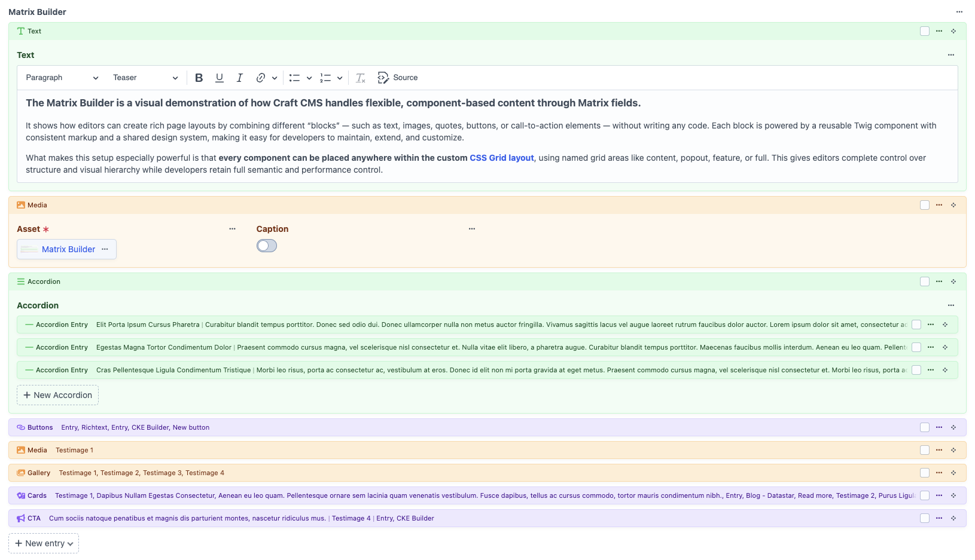The image size is (975, 560).
Task: Open the Matrix Builder field actions menu
Action: coord(959,12)
